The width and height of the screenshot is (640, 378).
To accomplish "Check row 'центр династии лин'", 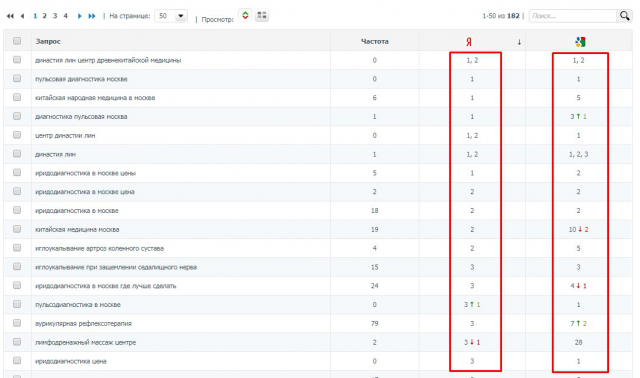I will pos(17,135).
